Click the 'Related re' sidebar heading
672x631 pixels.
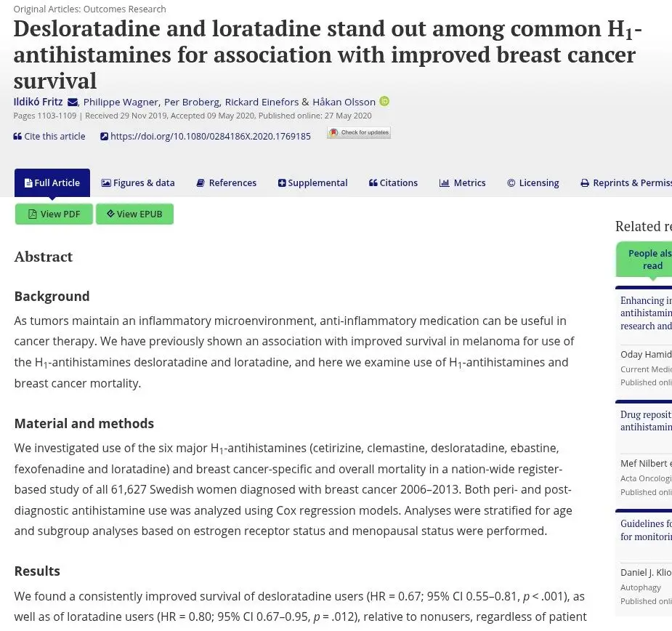(643, 227)
